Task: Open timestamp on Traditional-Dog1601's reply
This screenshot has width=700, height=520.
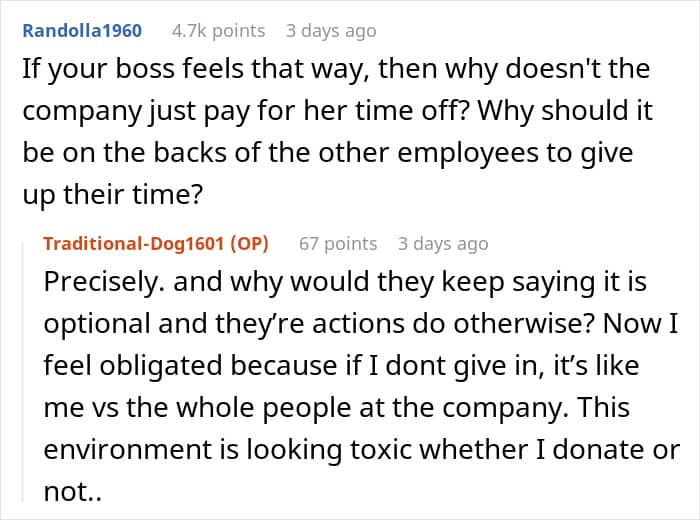Action: coord(443,243)
